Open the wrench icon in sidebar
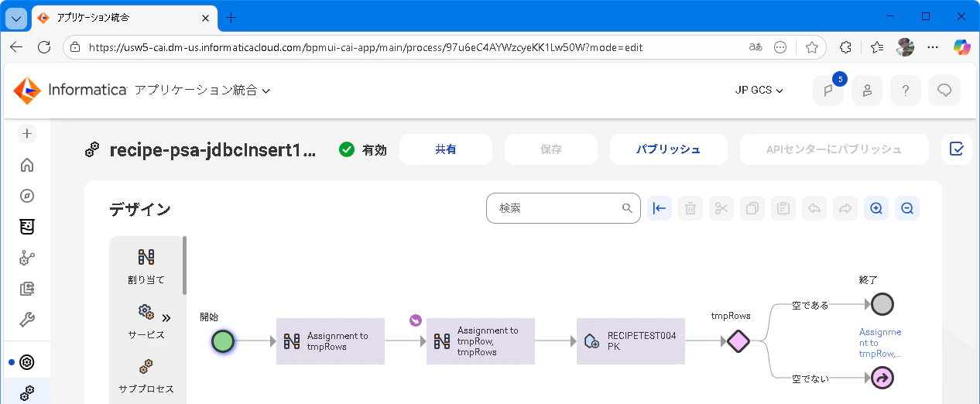 click(27, 320)
